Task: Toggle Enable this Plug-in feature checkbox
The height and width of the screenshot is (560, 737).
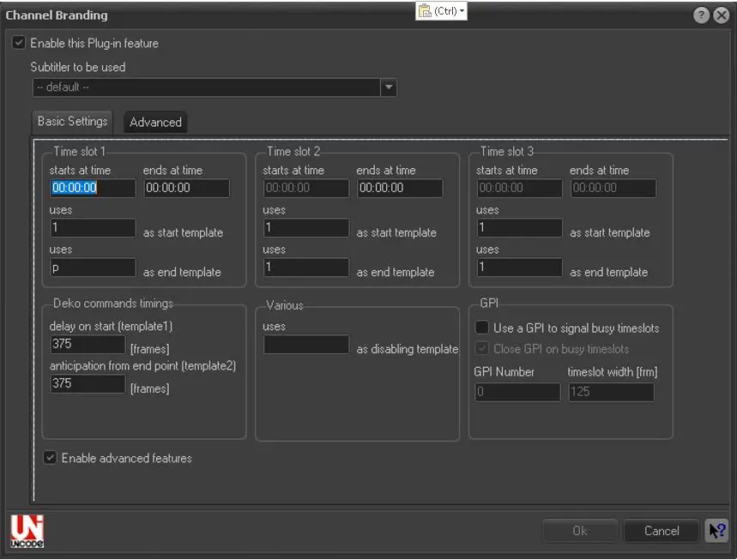Action: (19, 43)
